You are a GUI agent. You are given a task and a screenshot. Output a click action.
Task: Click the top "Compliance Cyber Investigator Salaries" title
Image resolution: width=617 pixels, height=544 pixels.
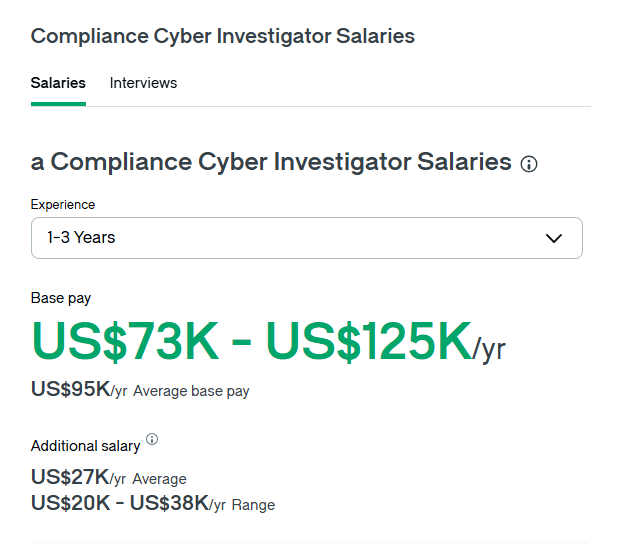(x=222, y=36)
